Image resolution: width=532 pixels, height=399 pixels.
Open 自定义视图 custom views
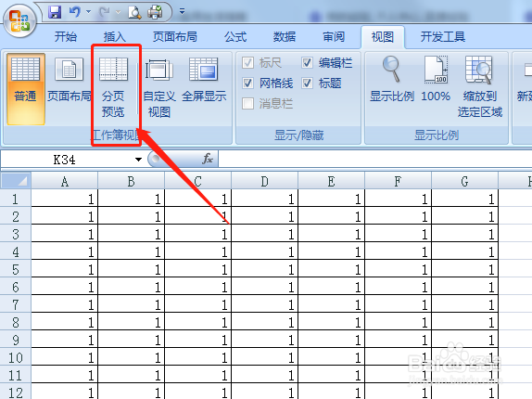tap(159, 87)
